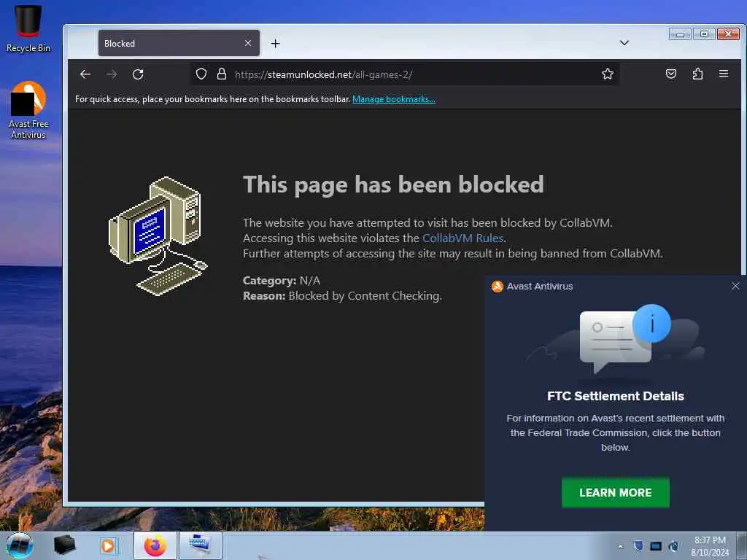Viewport: 747px width, 560px height.
Task: Bookmark this page with the star icon
Action: pyautogui.click(x=608, y=74)
